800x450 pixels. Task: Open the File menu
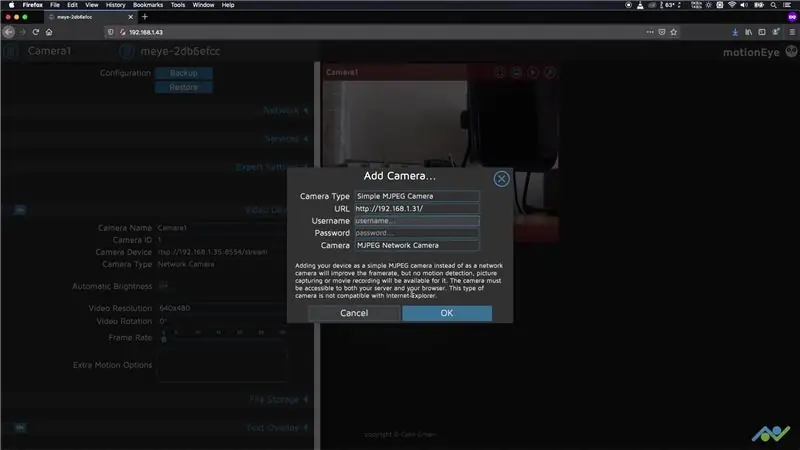55,5
